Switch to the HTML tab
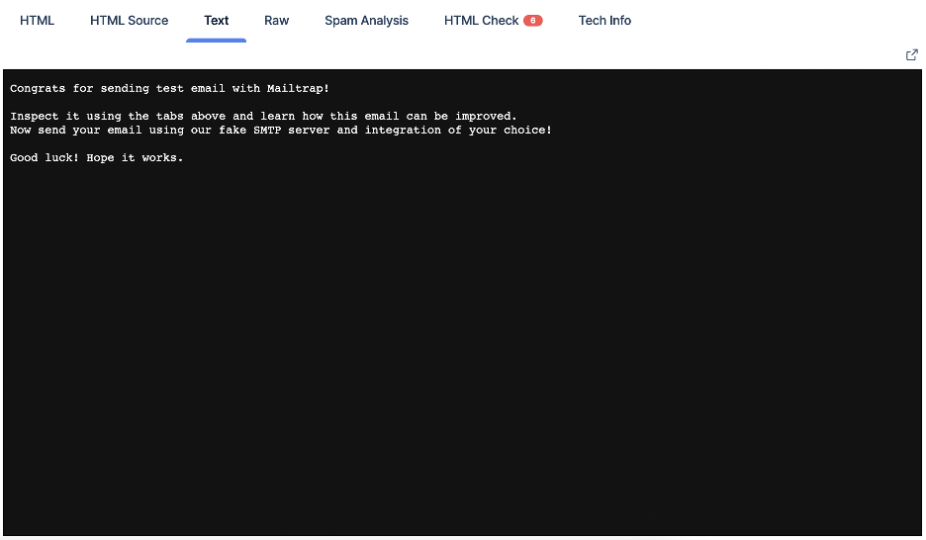The width and height of the screenshot is (926, 540). (x=37, y=21)
